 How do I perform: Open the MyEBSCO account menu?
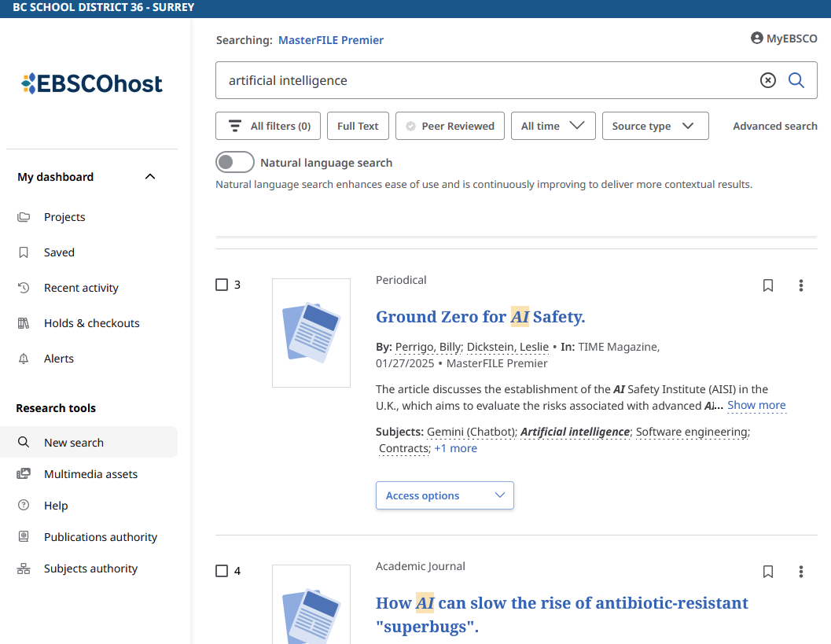(x=784, y=39)
